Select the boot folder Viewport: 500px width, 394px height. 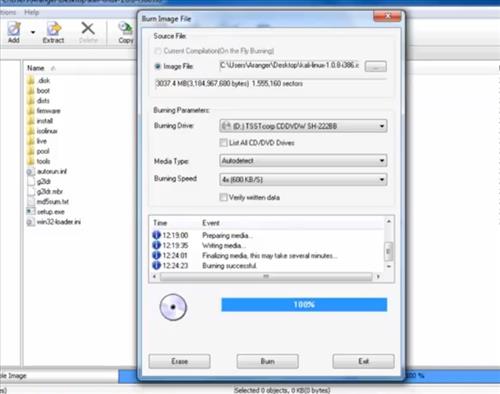[38, 91]
